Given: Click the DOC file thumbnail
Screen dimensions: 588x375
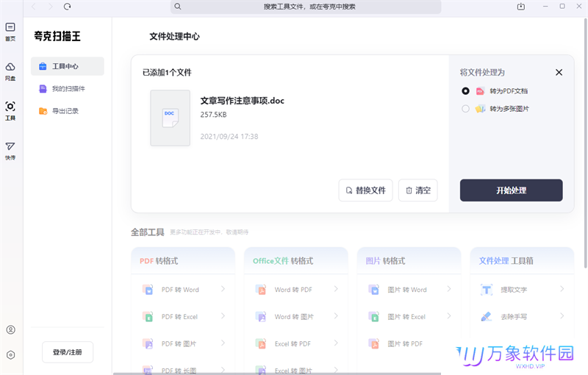Looking at the screenshot, I should point(171,118).
